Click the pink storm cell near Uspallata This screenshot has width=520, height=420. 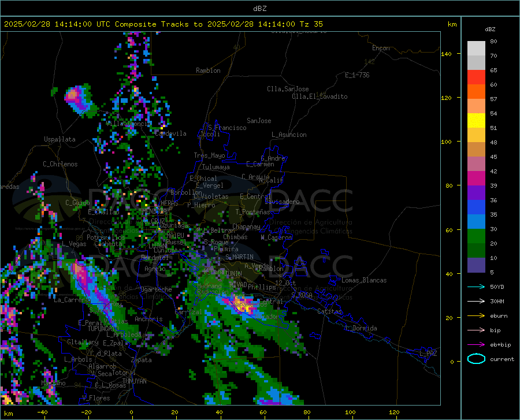pyautogui.click(x=73, y=95)
